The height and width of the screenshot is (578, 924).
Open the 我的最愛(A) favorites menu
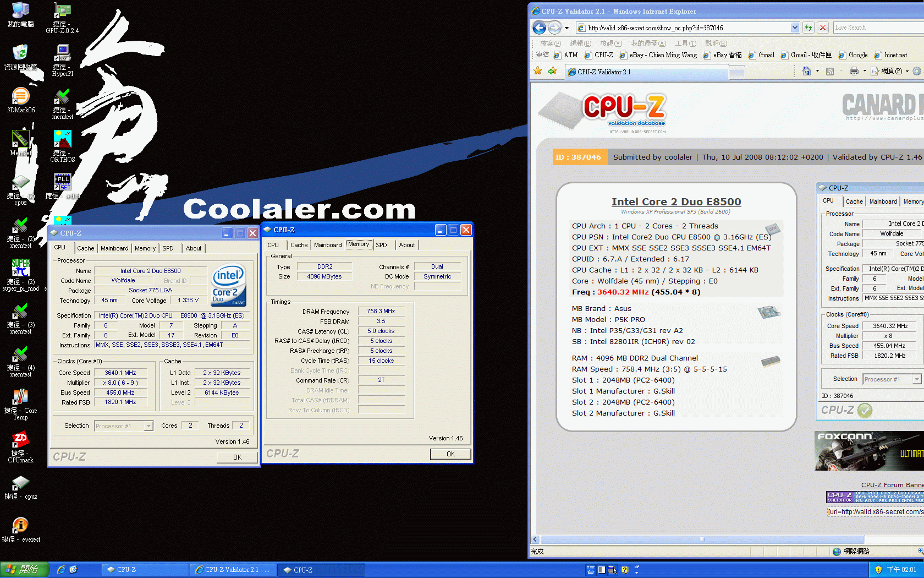tap(648, 43)
